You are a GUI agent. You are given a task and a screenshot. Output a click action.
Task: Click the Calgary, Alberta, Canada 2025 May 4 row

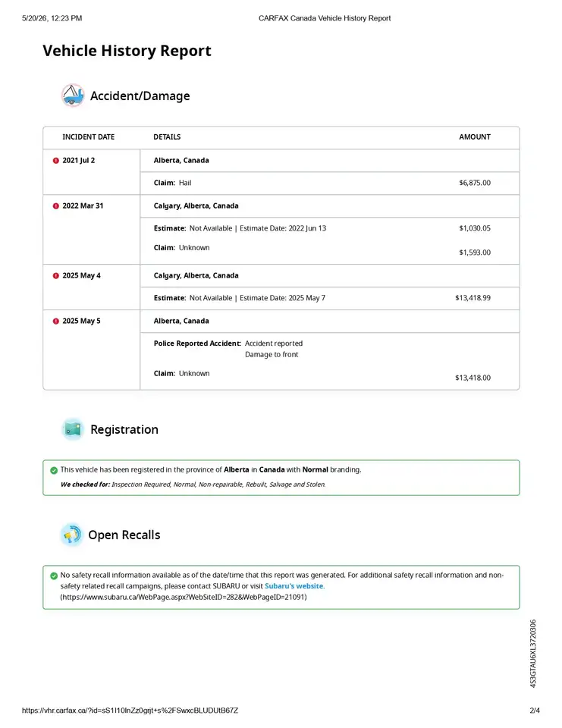coord(330,276)
